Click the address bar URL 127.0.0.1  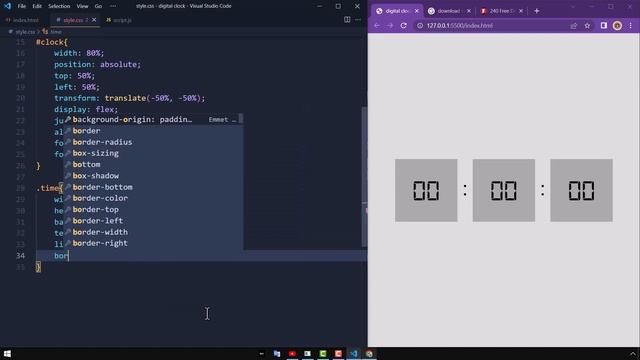coord(460,26)
